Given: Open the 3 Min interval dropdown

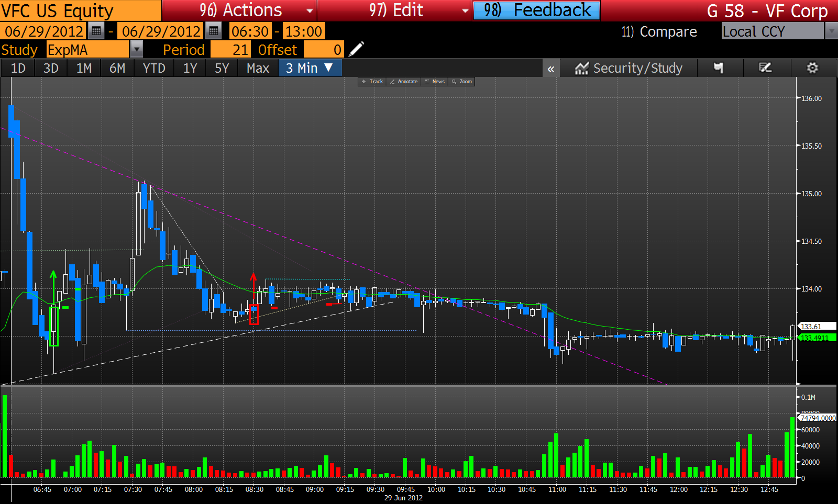Looking at the screenshot, I should [x=310, y=68].
